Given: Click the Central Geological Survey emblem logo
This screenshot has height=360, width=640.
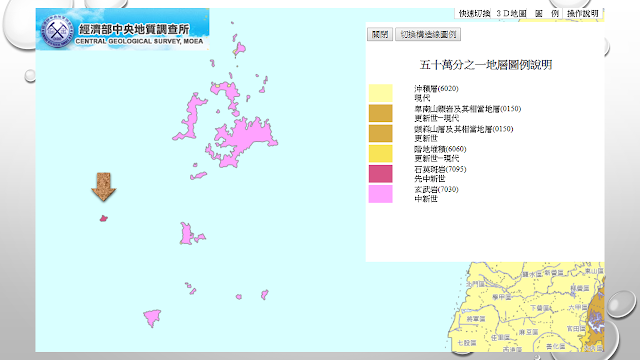Looking at the screenshot, I should [x=58, y=31].
